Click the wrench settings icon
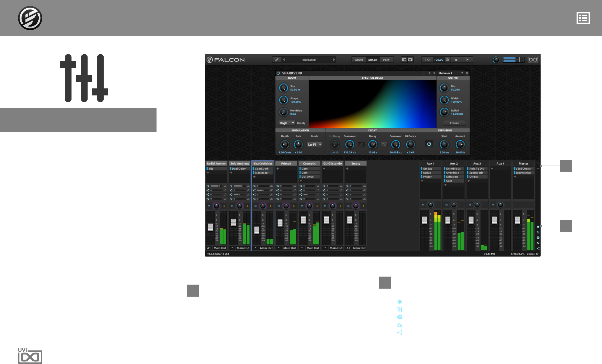 (x=277, y=60)
